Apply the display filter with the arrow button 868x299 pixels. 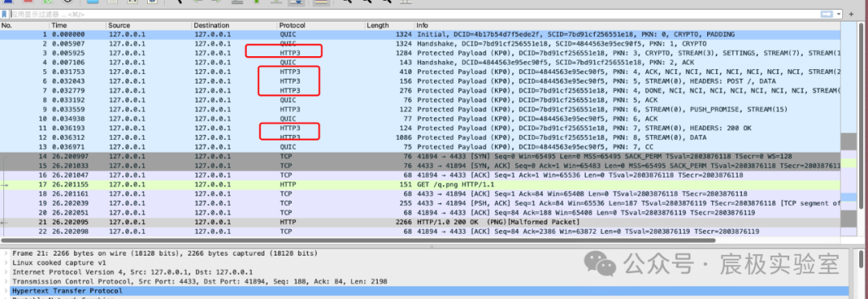[x=827, y=14]
